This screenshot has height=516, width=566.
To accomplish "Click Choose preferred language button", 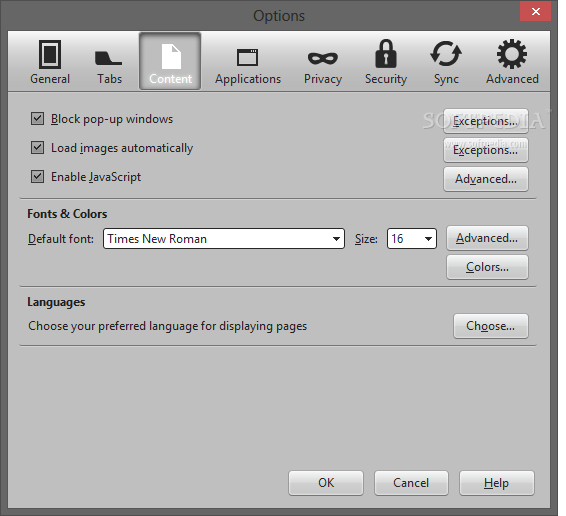I will (491, 326).
